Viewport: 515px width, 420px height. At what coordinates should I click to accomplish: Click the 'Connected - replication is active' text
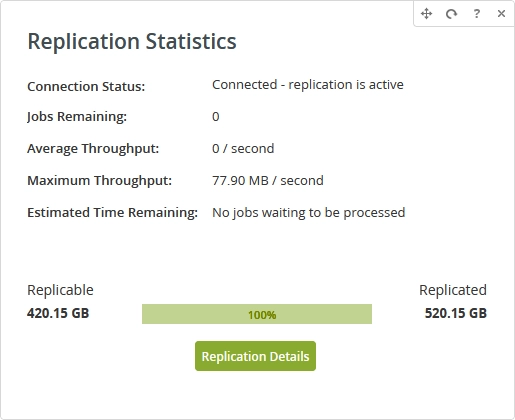tap(308, 85)
